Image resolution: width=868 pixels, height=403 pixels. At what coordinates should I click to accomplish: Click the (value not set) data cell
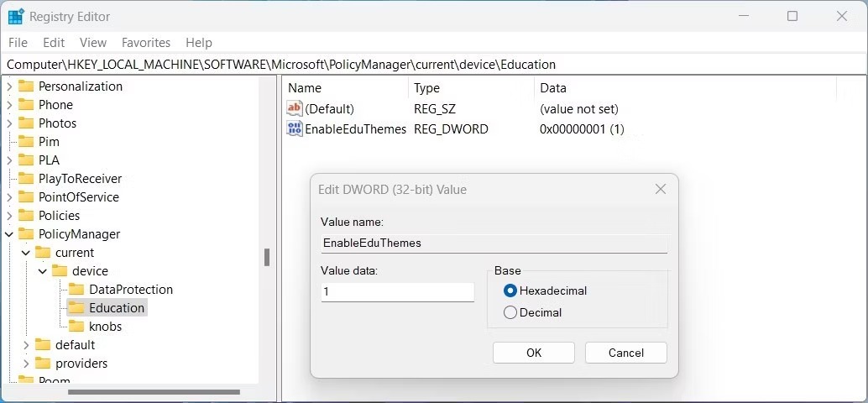point(579,108)
